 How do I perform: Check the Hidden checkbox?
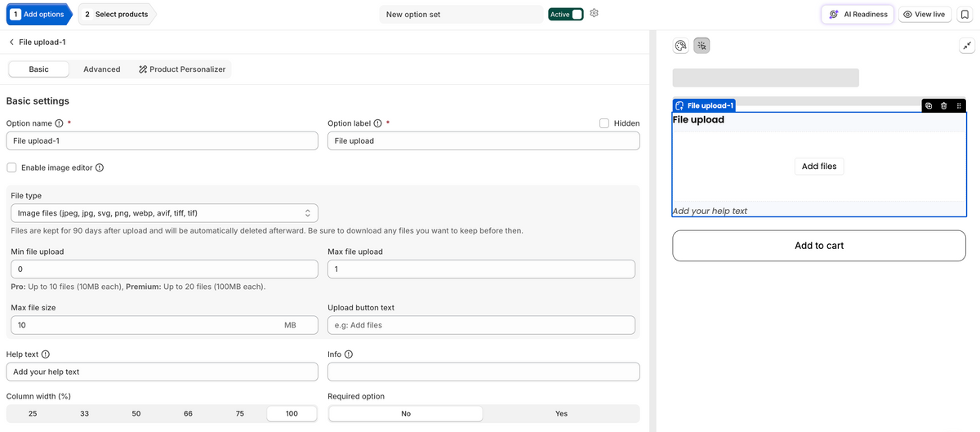tap(604, 123)
